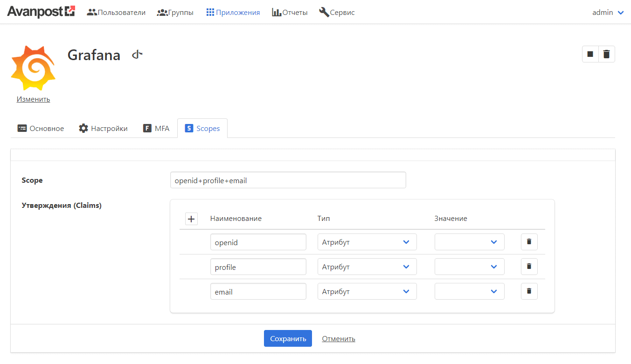Expand value dropdown for openid claim
The image size is (631, 364).
469,242
